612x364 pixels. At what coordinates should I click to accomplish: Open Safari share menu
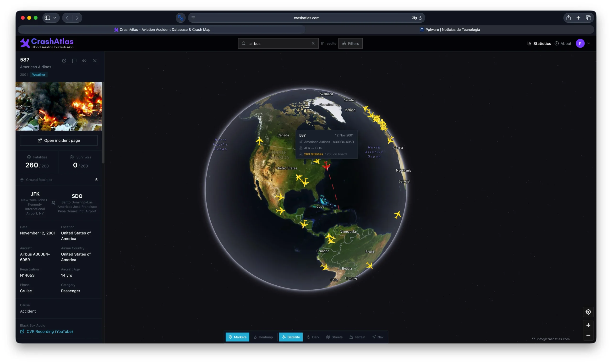(x=568, y=18)
